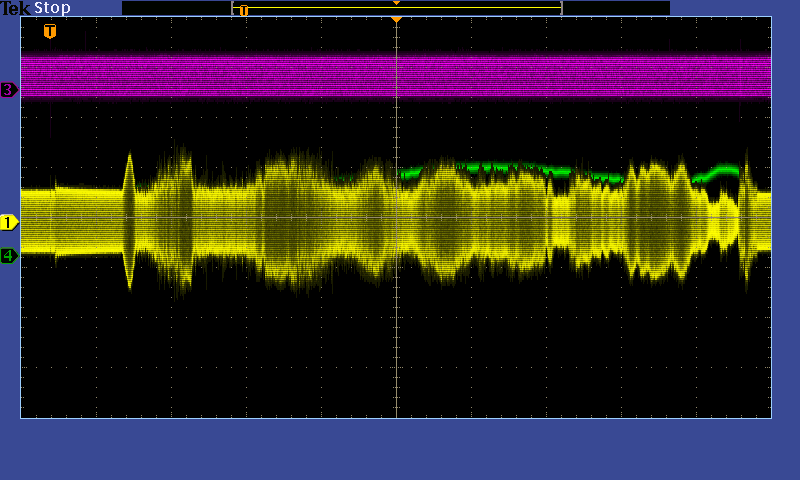Select the green channel 4 ground marker
800x480 pixels.
point(9,256)
